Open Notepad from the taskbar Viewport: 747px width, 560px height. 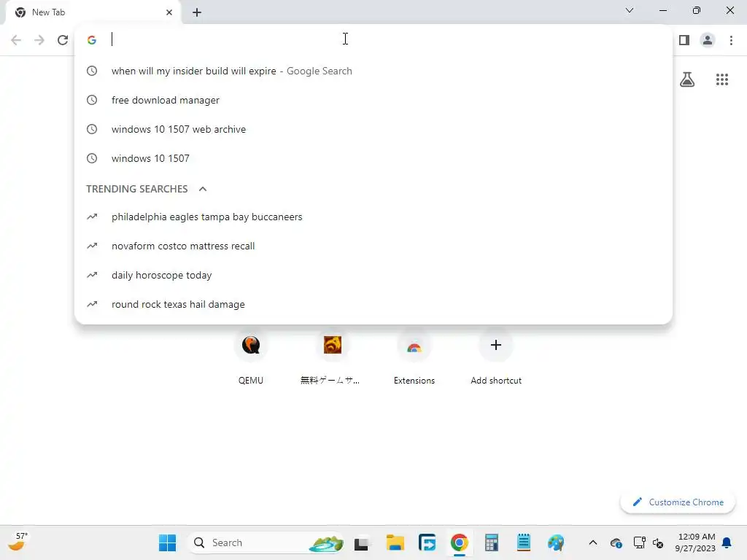point(524,542)
